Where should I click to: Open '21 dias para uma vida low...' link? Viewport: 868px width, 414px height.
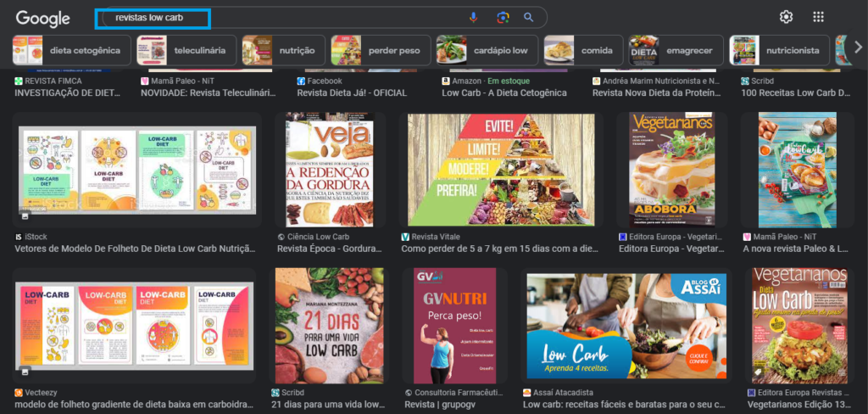(x=328, y=405)
